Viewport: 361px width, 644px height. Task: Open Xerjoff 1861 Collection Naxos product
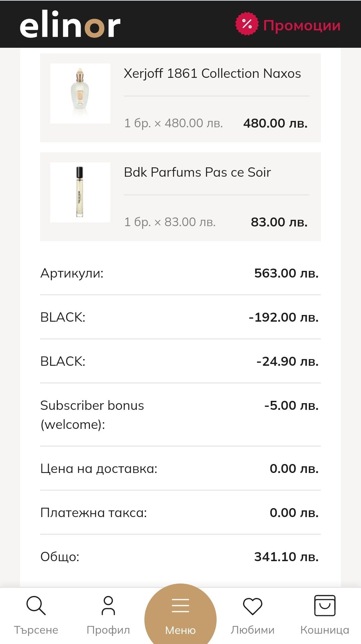(x=212, y=73)
